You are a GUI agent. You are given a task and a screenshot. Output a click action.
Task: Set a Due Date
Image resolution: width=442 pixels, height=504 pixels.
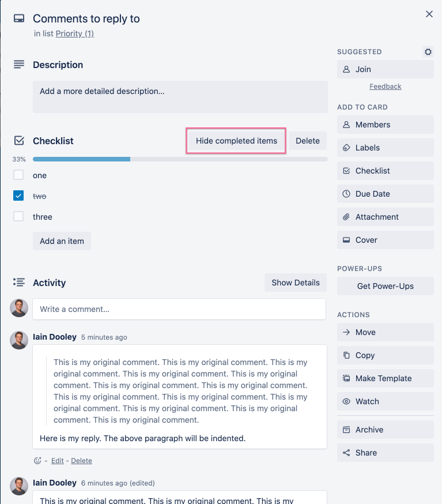(x=385, y=194)
